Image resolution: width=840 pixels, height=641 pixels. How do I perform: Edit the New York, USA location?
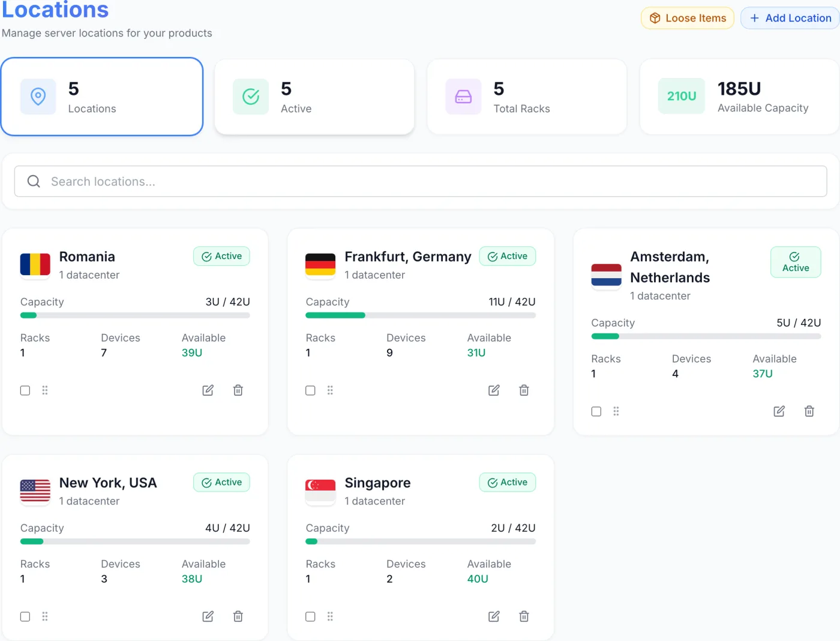[x=208, y=616]
